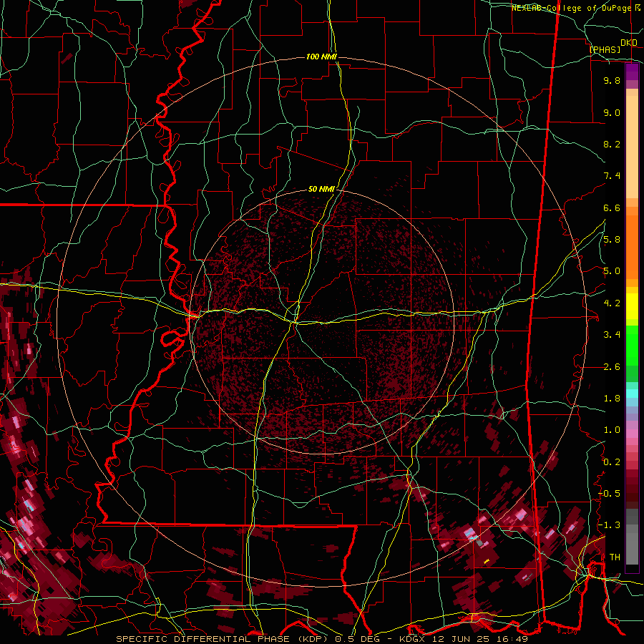Click the 5.0 value on the color scale

[x=612, y=271]
